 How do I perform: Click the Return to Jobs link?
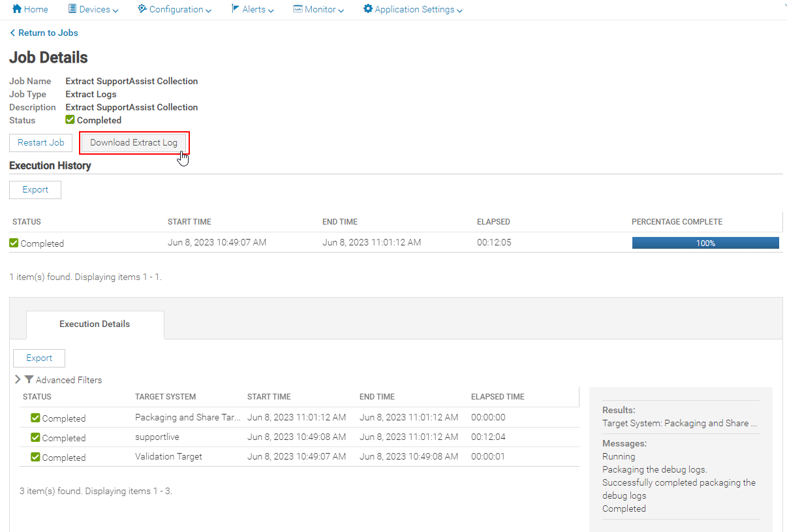48,32
